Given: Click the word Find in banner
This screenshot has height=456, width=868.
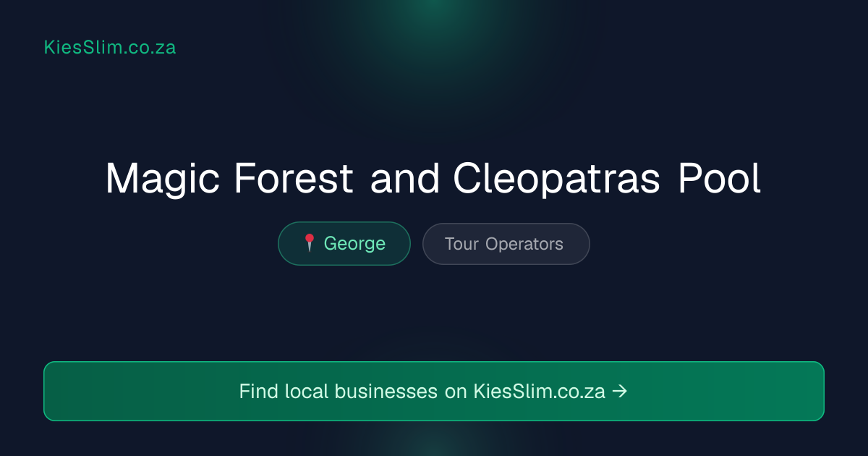Looking at the screenshot, I should point(259,392).
